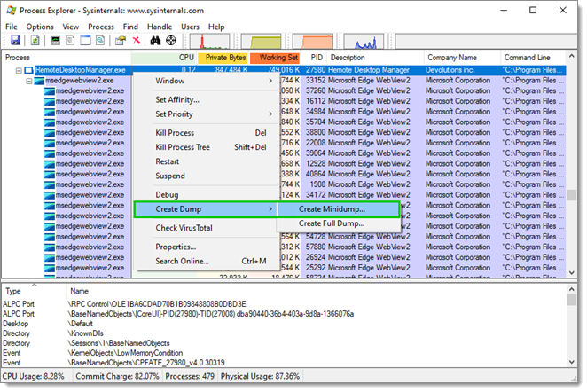
Task: Select the \KnownDlls Directory handle row
Action: tap(284, 333)
